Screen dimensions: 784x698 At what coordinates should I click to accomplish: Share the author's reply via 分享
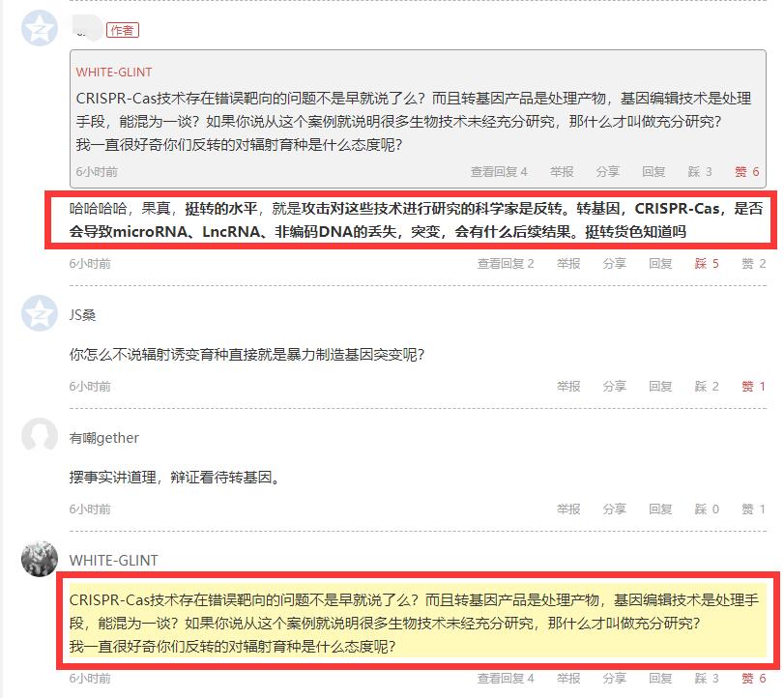[x=615, y=264]
